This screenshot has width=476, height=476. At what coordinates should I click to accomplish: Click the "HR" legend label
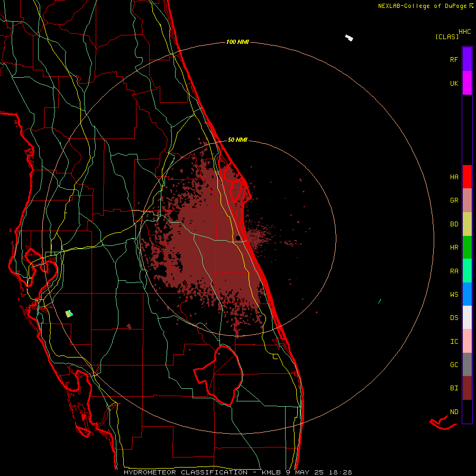pos(454,248)
